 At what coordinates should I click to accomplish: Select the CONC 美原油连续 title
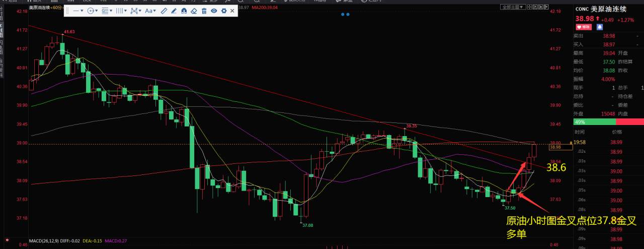[601, 9]
